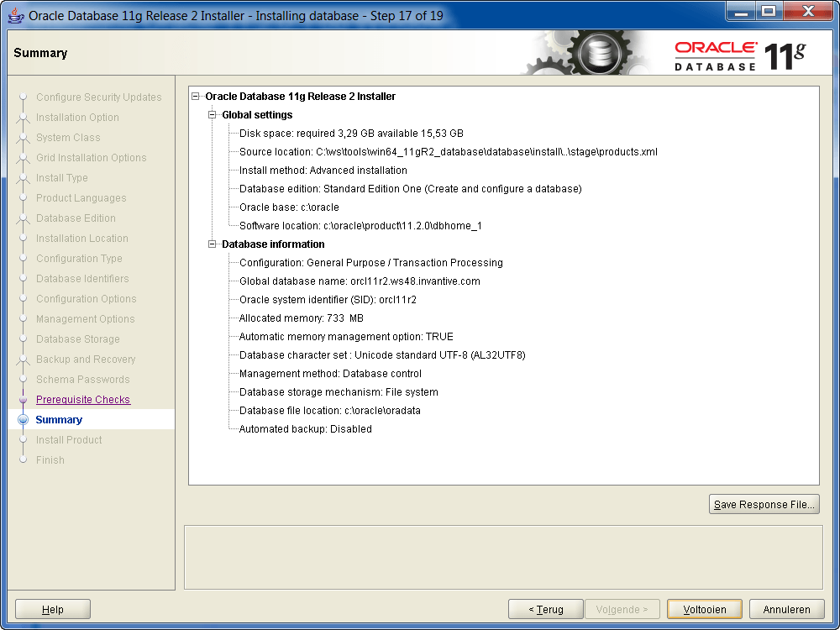The width and height of the screenshot is (840, 630).
Task: Click the Install Product step
Action: [x=69, y=440]
